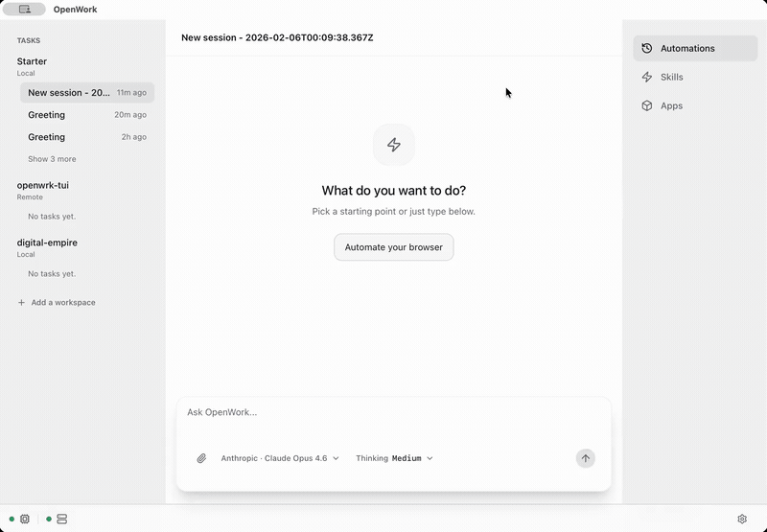Open the Claude Opus 4.6 model dropdown
The height and width of the screenshot is (532, 767).
click(280, 458)
